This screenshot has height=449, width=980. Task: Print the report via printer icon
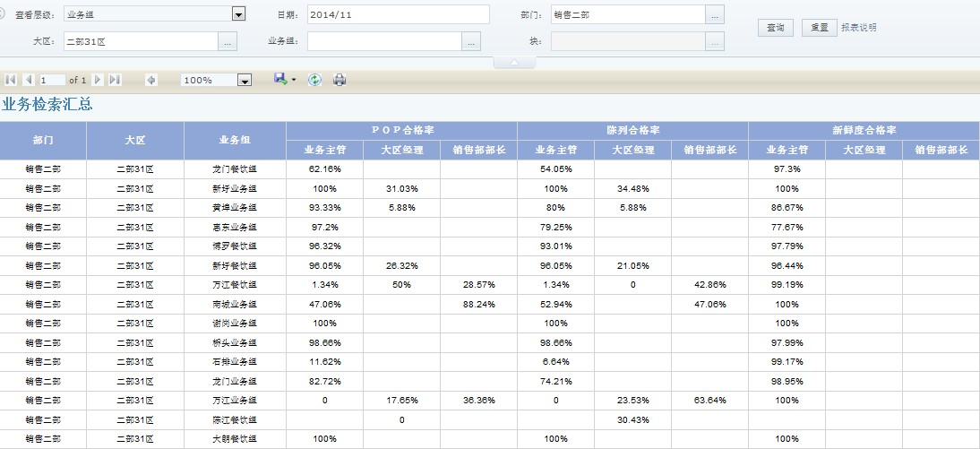click(340, 80)
